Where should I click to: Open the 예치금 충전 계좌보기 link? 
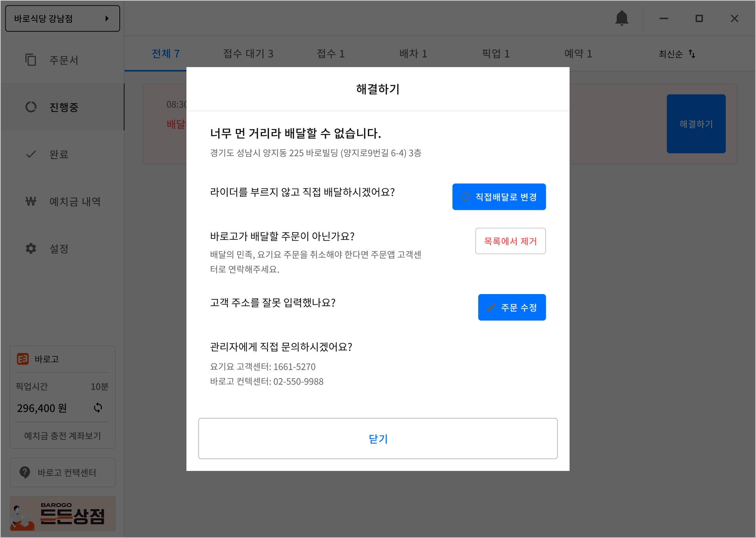(62, 436)
